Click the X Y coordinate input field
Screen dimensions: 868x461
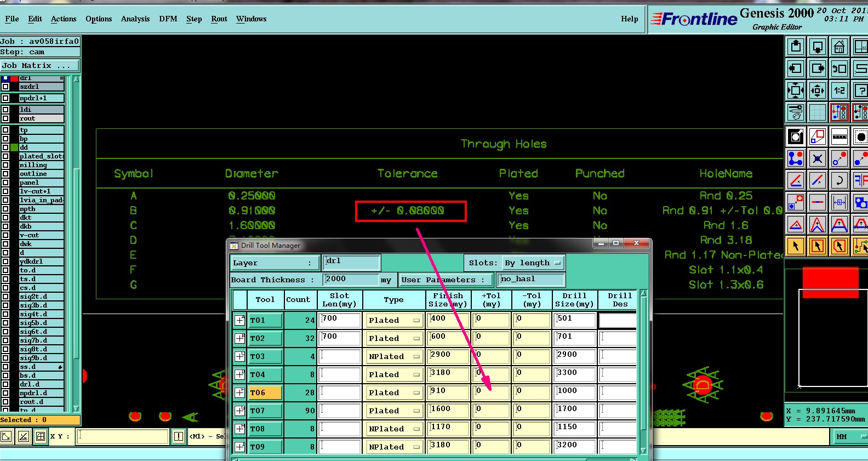[x=123, y=436]
